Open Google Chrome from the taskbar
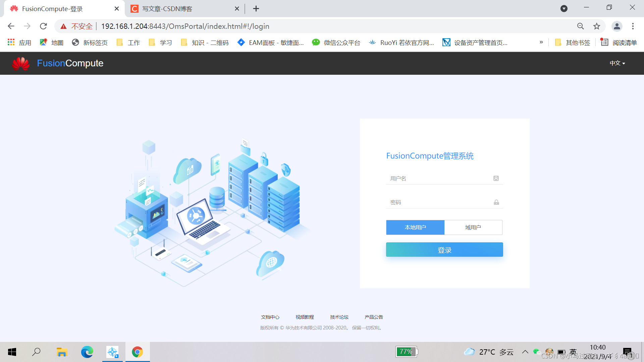Screen dimensions: 644x362 (x=138, y=352)
